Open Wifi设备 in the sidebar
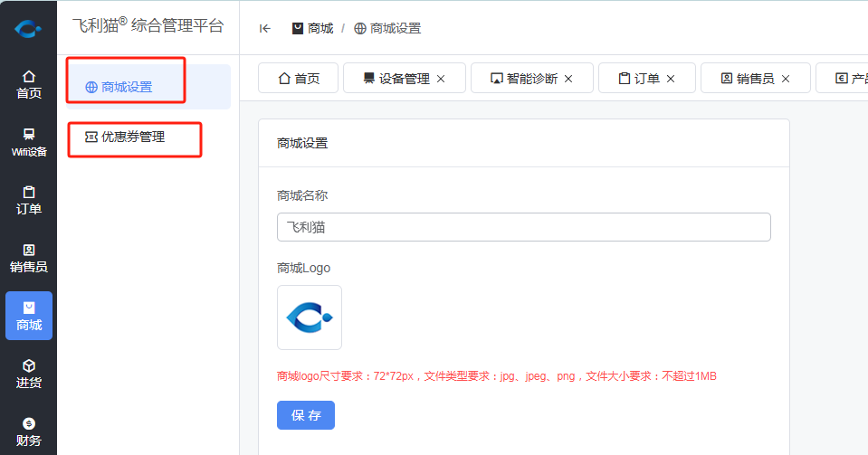Image resolution: width=868 pixels, height=455 pixels. pyautogui.click(x=28, y=142)
